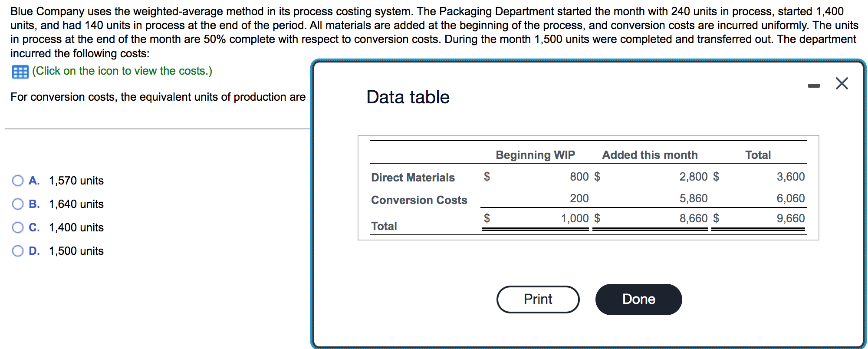Viewport: 868px width, 349px height.
Task: Click the 5,860 conversion costs added value
Action: 694,198
